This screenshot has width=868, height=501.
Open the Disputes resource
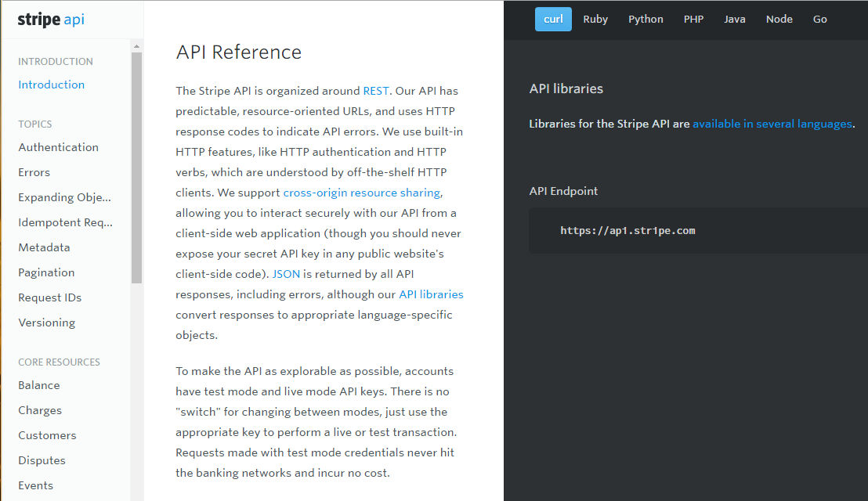[42, 460]
